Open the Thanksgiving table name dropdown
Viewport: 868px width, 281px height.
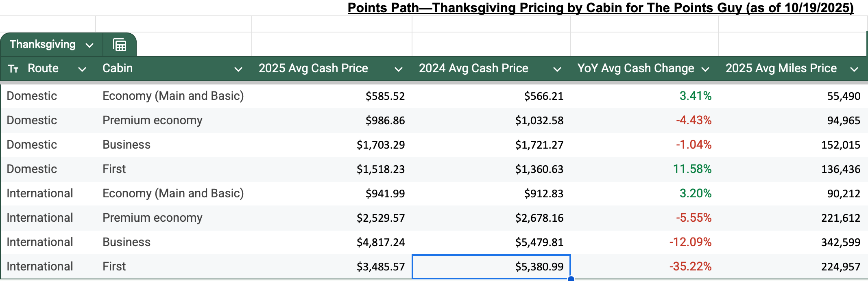[x=89, y=45]
